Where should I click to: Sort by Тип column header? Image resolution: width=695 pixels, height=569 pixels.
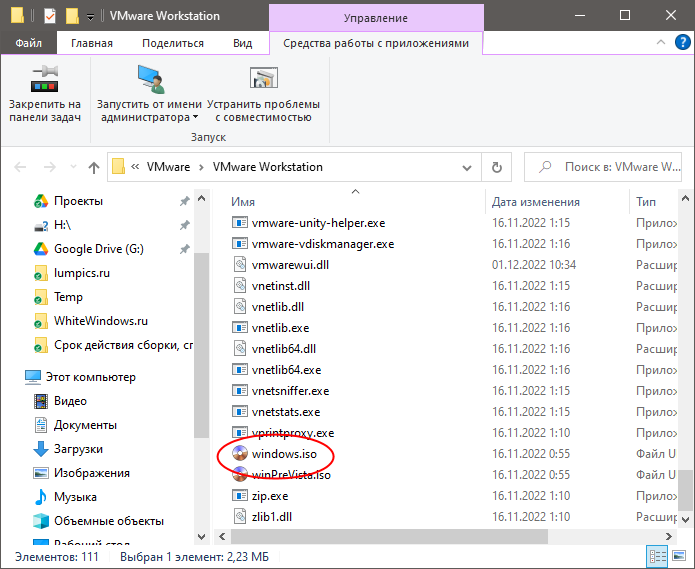pyautogui.click(x=646, y=202)
